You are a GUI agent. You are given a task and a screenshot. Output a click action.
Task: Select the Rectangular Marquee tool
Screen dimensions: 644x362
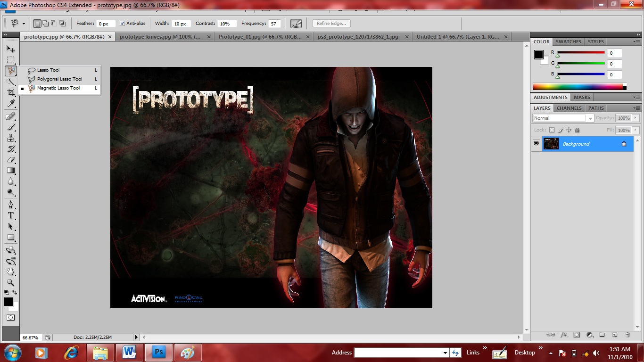point(10,60)
